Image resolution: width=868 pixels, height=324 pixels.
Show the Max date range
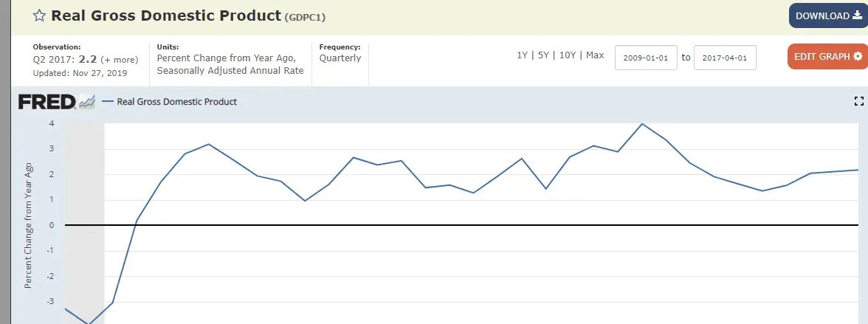point(595,55)
